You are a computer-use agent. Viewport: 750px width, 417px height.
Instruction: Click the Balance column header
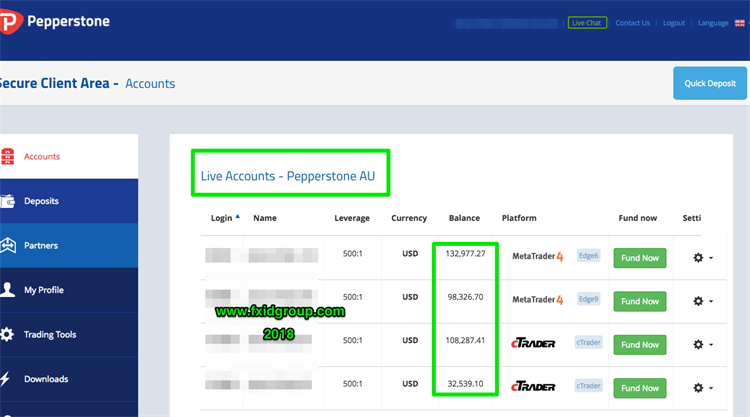click(464, 218)
